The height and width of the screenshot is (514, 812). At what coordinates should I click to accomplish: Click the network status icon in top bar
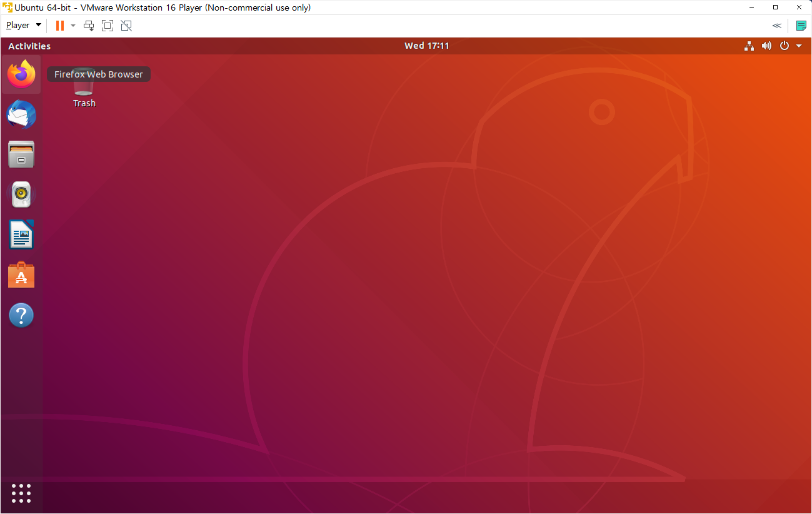[x=749, y=46]
